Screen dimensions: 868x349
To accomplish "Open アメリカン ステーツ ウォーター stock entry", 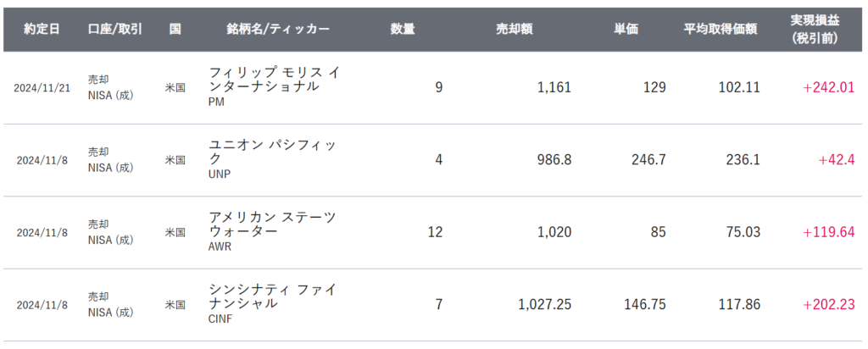I will click(272, 224).
